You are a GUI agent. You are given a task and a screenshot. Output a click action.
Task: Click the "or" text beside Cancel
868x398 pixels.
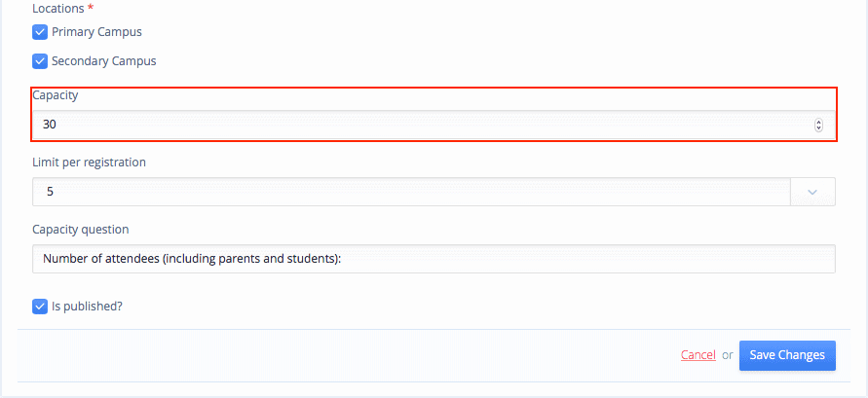[x=728, y=355]
